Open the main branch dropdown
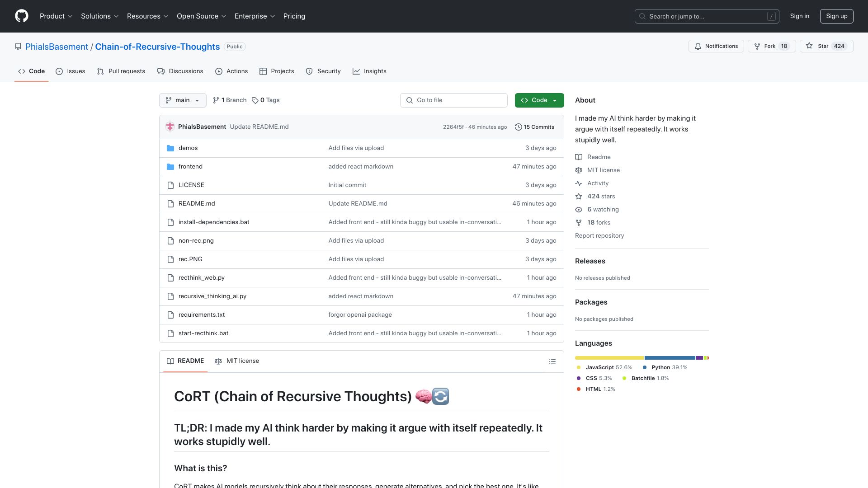Viewport: 868px width, 488px height. tap(183, 100)
